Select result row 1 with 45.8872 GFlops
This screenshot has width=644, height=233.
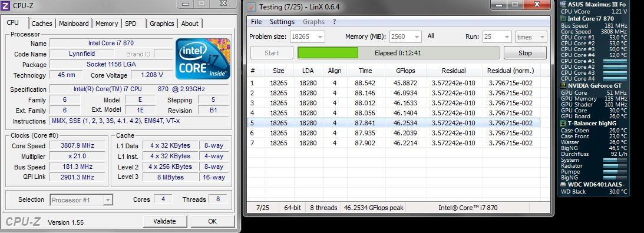[394, 83]
